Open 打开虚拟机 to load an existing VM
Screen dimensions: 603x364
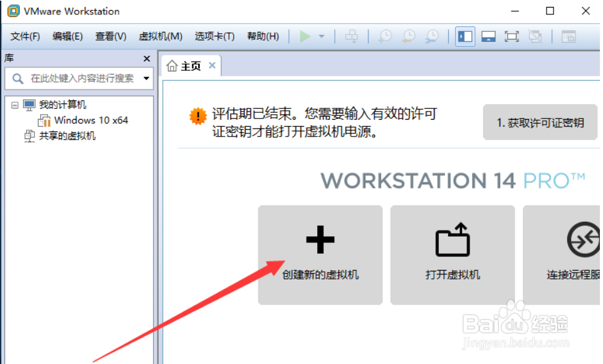click(452, 254)
